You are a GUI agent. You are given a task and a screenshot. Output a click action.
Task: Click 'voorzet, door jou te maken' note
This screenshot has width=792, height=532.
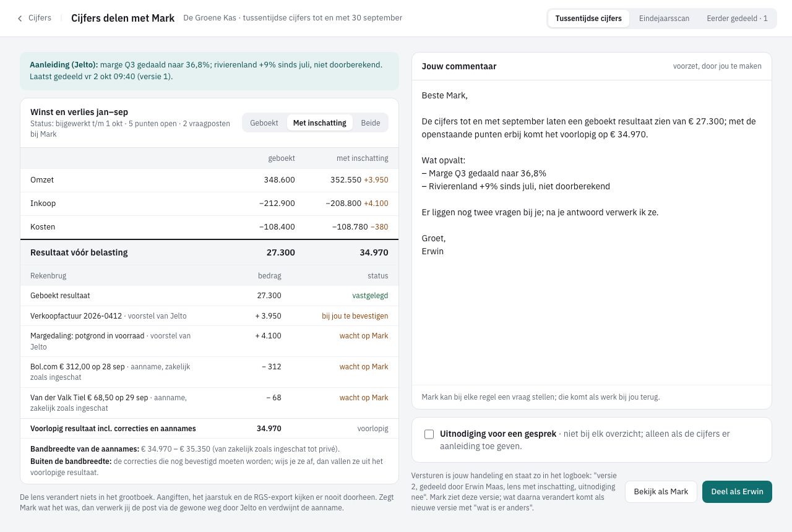[717, 66]
